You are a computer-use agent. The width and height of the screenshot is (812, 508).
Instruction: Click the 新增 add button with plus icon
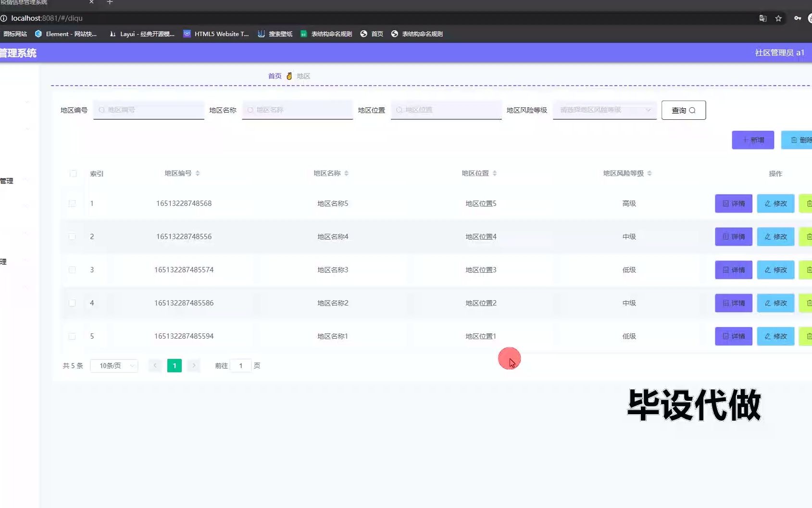point(752,140)
